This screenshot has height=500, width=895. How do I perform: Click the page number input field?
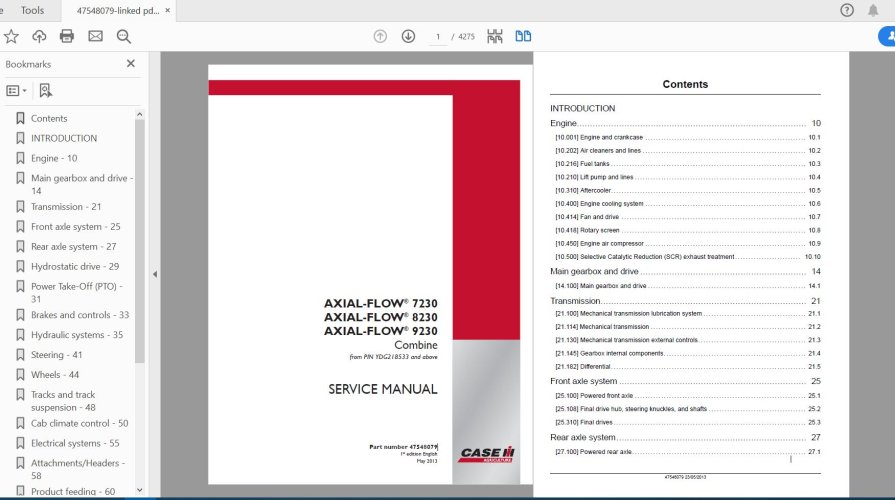pyautogui.click(x=438, y=37)
